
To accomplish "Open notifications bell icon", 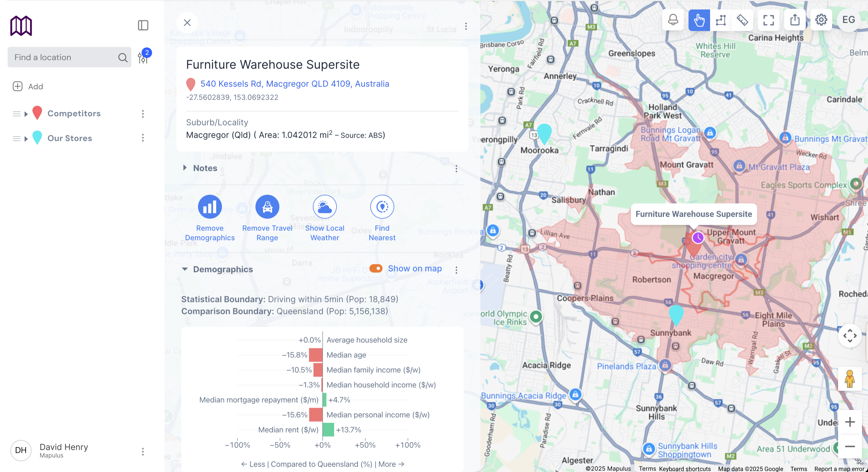I will [673, 20].
